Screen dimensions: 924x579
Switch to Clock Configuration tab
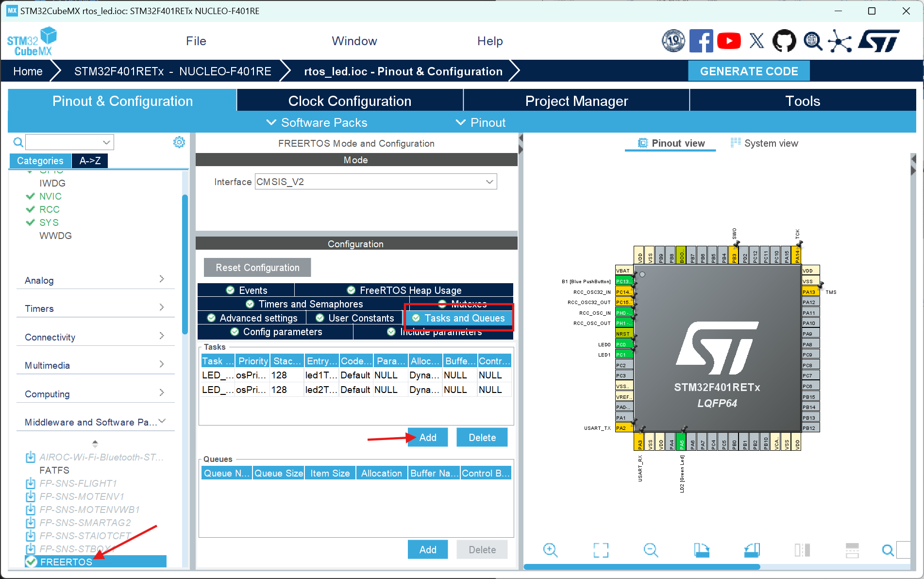click(x=350, y=101)
